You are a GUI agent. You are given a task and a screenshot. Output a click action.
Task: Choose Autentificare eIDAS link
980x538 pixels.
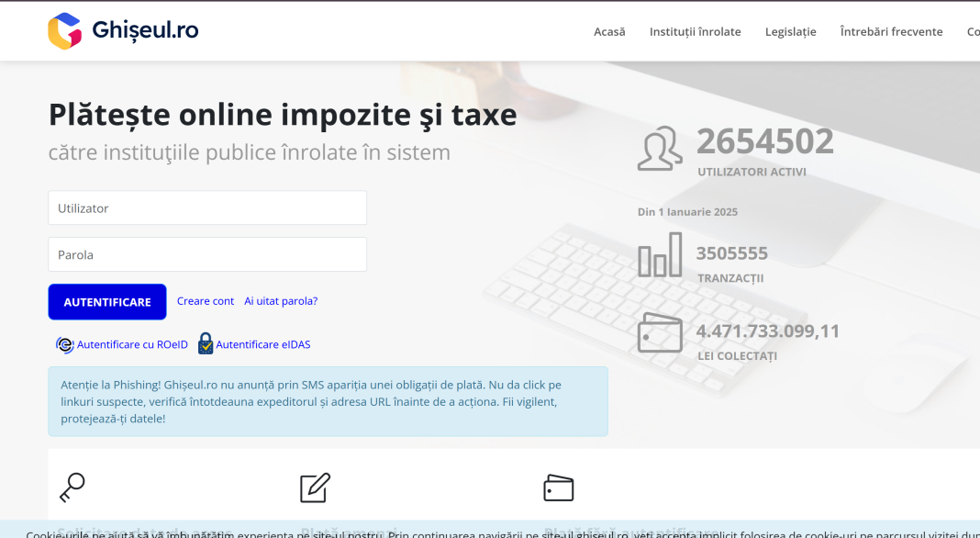click(263, 344)
